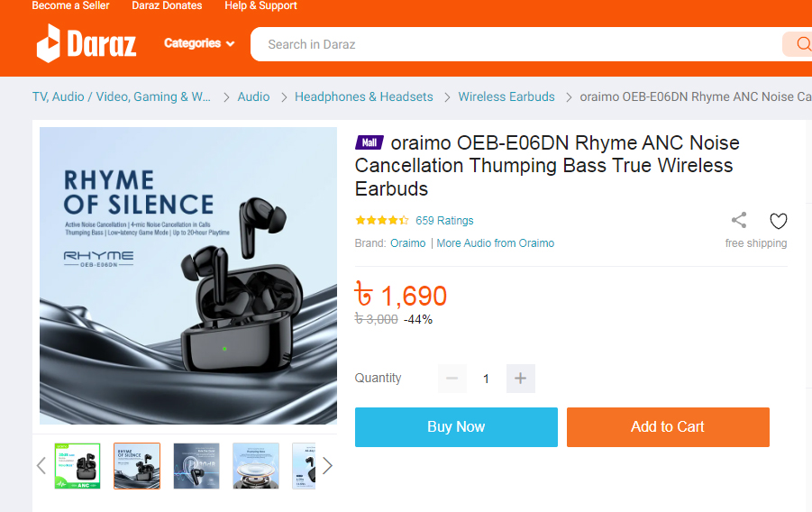Select the first green product thumbnail
812x512 pixels.
click(78, 465)
